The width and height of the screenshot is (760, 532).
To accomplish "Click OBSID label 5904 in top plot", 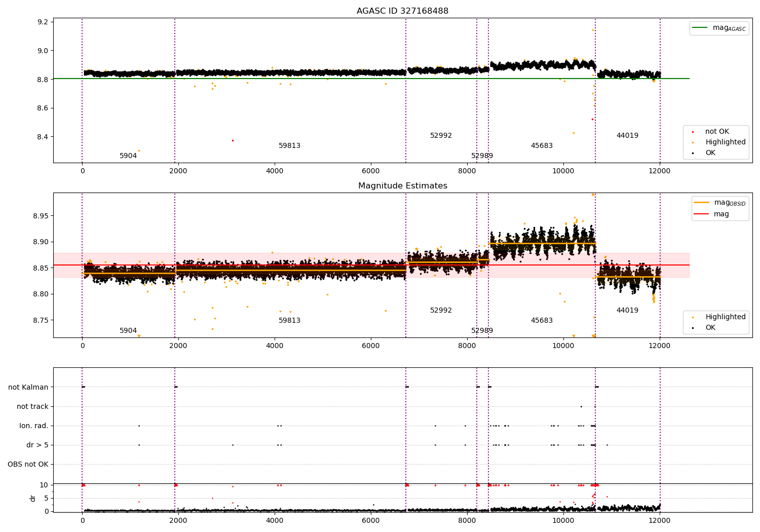I will coord(128,156).
